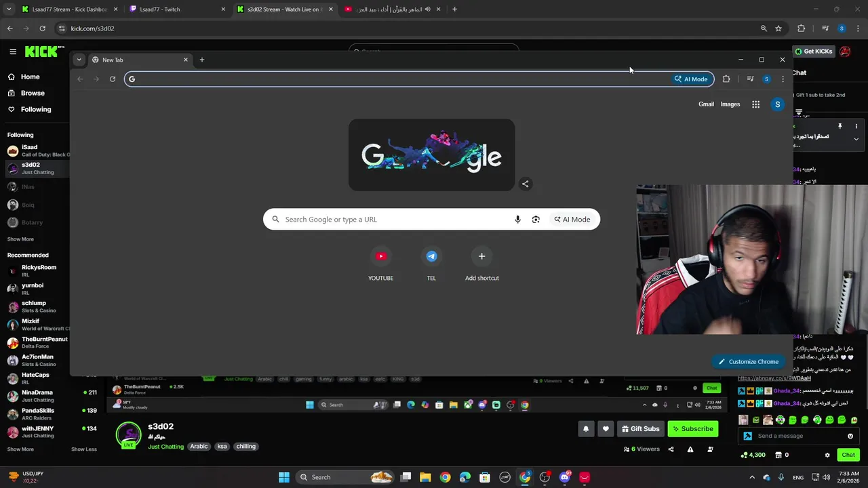This screenshot has height=488, width=868.
Task: Open Customize Chrome
Action: (748, 361)
